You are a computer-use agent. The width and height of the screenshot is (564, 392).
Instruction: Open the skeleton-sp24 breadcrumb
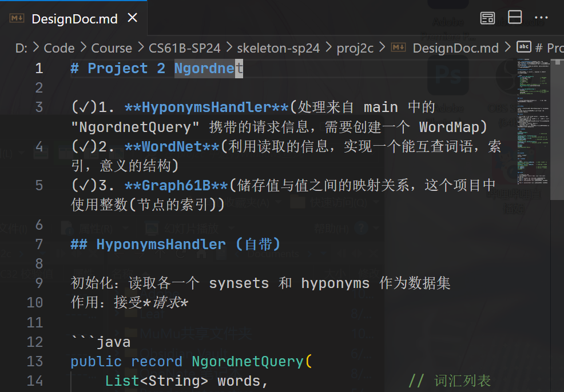click(278, 48)
